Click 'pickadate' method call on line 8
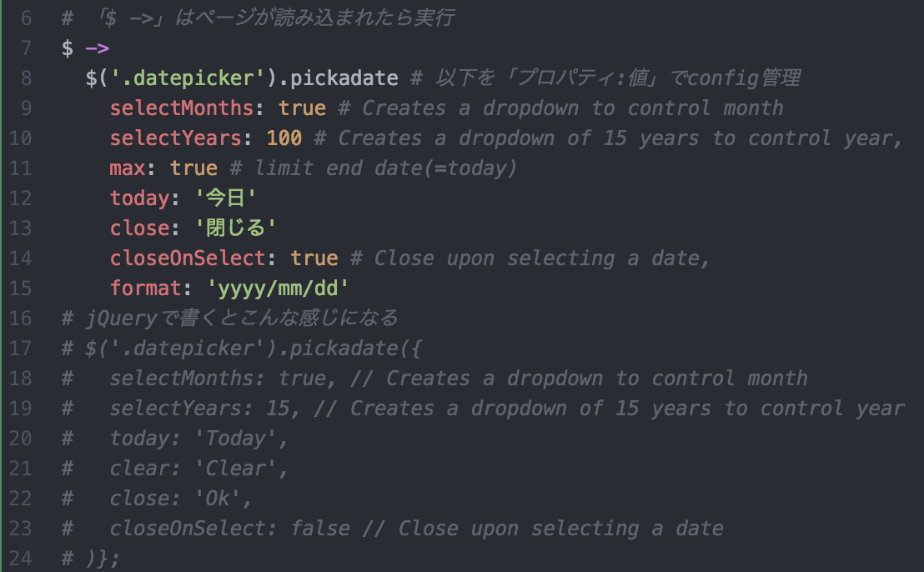The image size is (924, 572). pos(344,78)
